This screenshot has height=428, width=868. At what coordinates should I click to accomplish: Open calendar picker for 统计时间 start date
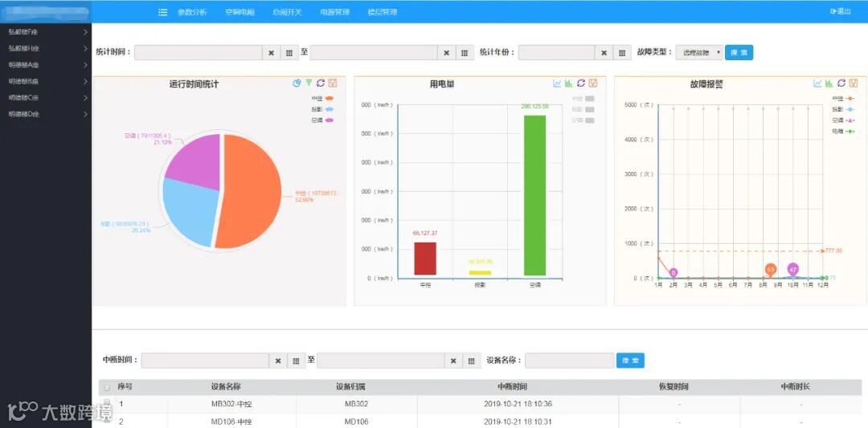point(289,53)
